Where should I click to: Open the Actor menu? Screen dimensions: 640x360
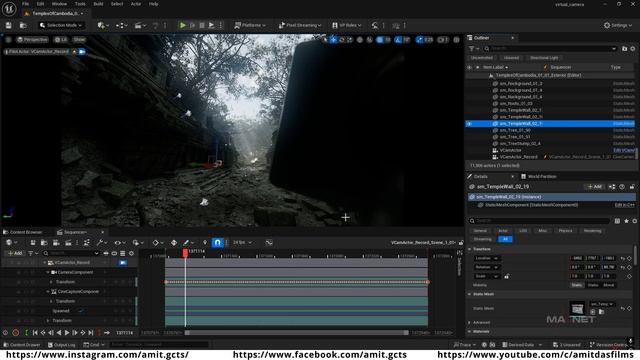point(136,4)
